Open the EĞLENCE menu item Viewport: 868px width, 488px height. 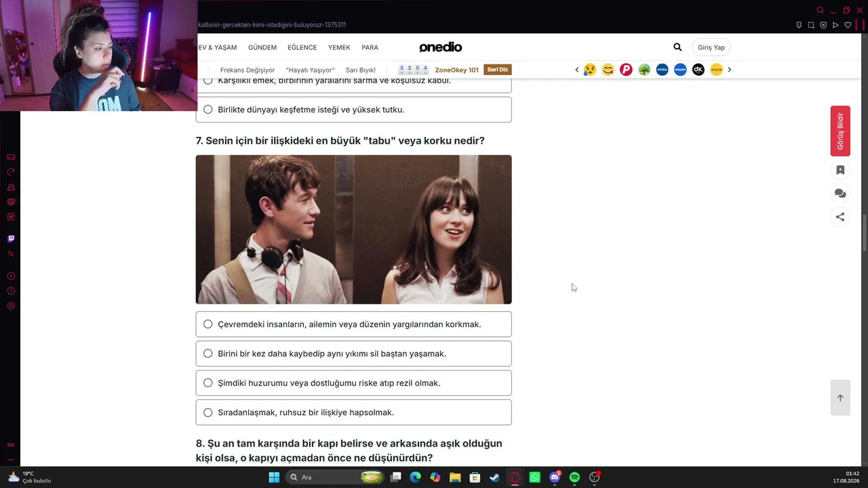click(x=302, y=47)
